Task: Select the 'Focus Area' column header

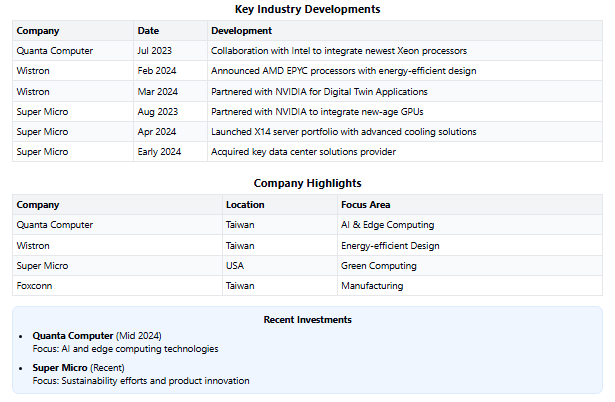Action: click(470, 205)
